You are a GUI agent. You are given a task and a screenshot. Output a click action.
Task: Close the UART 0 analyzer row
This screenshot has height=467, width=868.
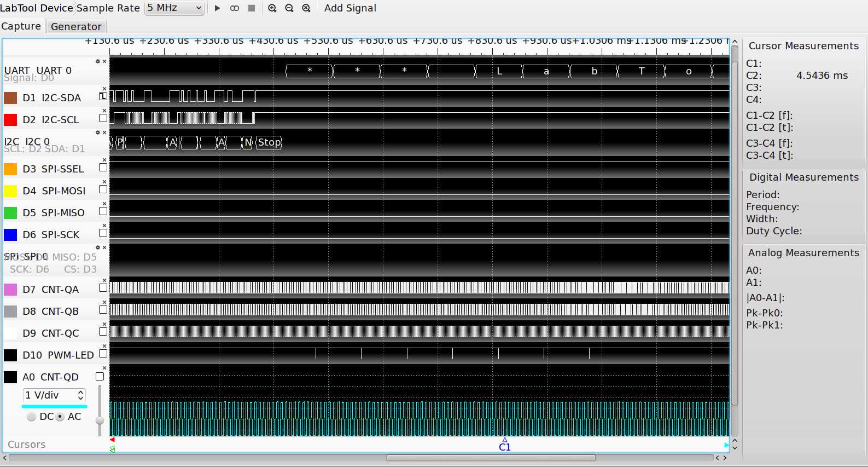pyautogui.click(x=104, y=61)
